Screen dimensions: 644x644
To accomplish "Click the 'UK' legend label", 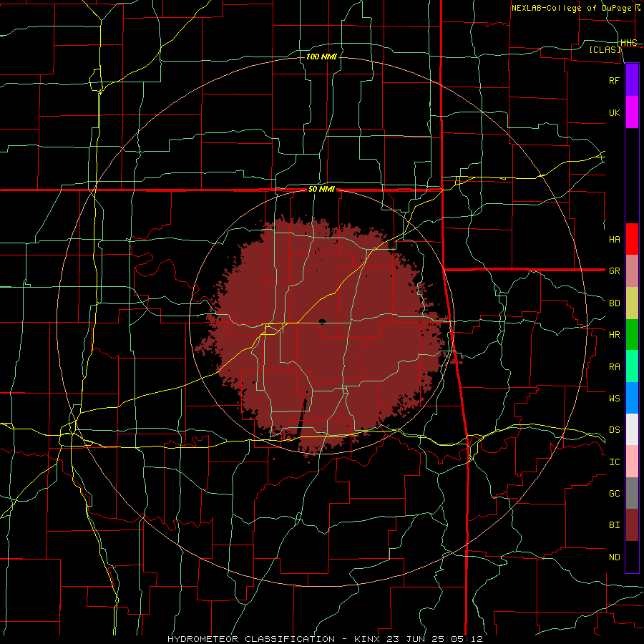I will pyautogui.click(x=615, y=112).
